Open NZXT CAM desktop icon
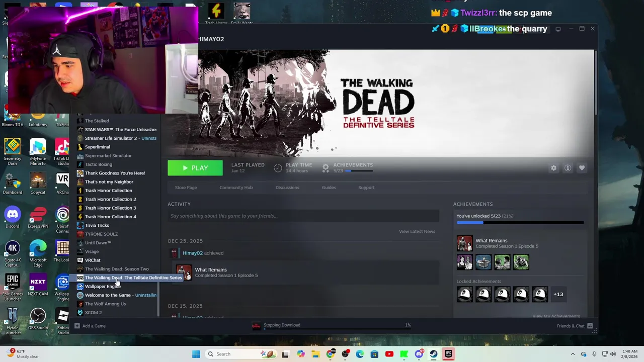 coord(38,285)
